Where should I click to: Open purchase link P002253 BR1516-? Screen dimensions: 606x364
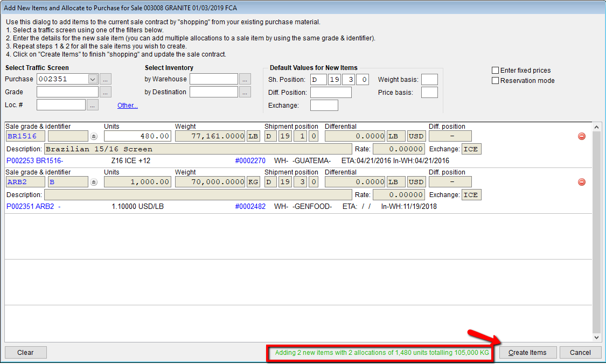point(35,161)
